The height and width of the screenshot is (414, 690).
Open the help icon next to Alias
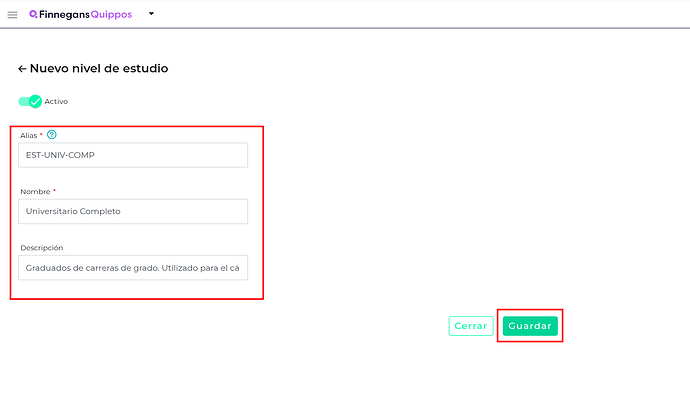(x=51, y=135)
